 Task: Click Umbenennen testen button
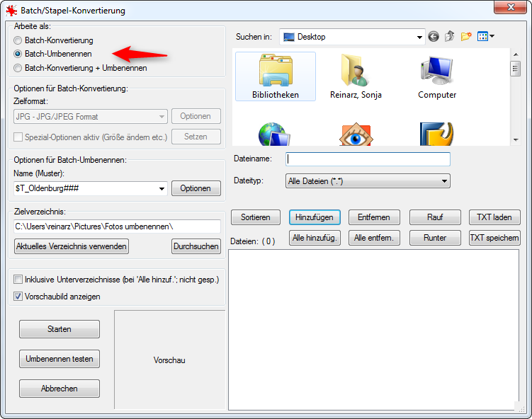(x=60, y=359)
